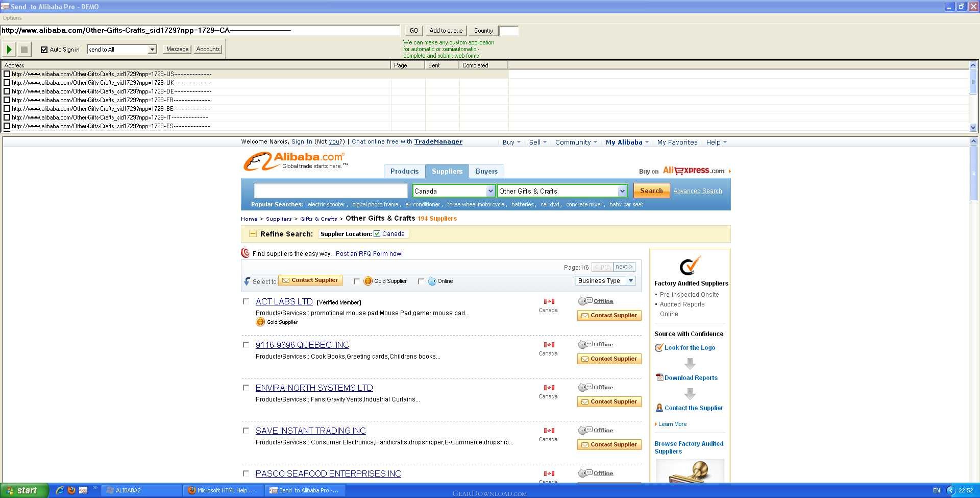The image size is (980, 498).
Task: Open the Help dropdown menu
Action: click(716, 143)
